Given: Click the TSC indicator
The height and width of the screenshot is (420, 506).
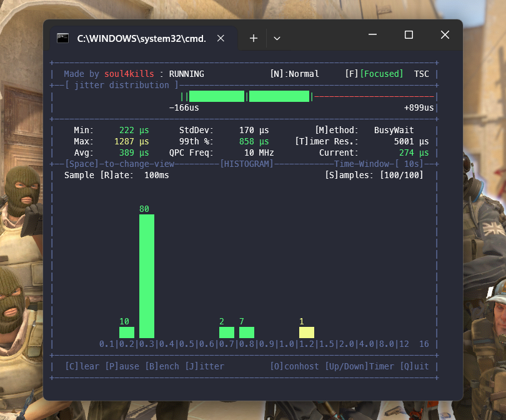Looking at the screenshot, I should tap(422, 74).
